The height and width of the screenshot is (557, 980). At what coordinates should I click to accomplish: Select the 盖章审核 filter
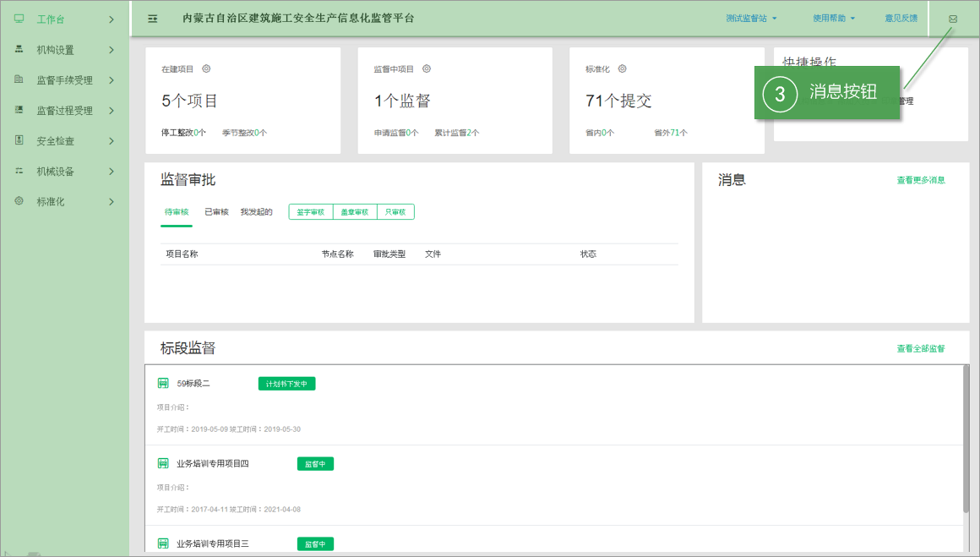355,212
